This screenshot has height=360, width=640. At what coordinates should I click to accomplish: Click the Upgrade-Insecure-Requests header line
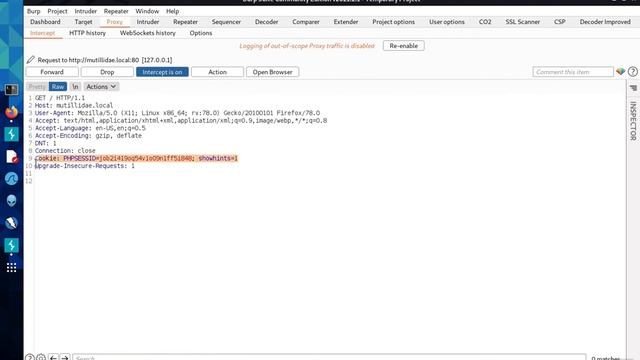click(84, 166)
